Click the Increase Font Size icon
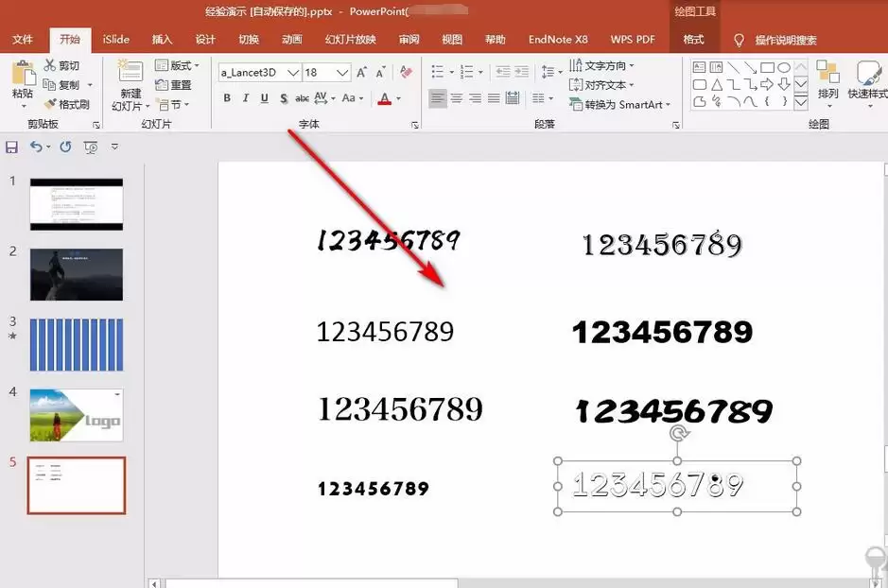This screenshot has height=588, width=888. pyautogui.click(x=362, y=72)
